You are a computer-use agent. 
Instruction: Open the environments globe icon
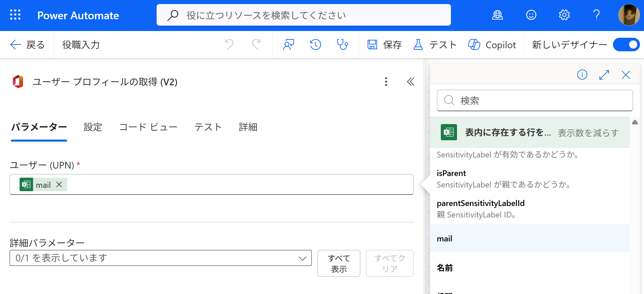coord(497,15)
